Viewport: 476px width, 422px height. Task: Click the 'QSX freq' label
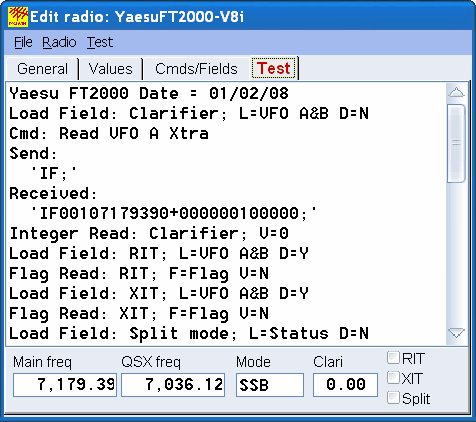151,362
